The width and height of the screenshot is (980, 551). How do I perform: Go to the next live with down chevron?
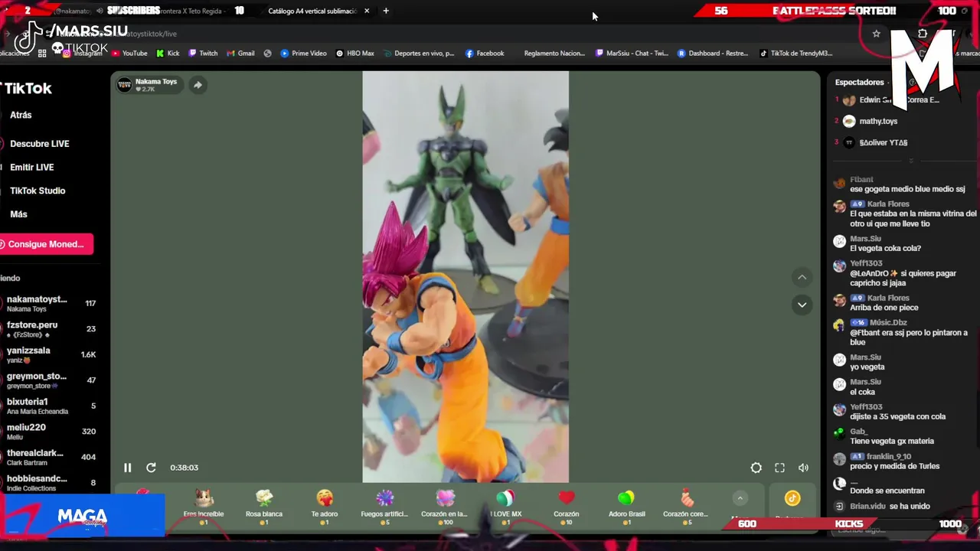tap(802, 305)
